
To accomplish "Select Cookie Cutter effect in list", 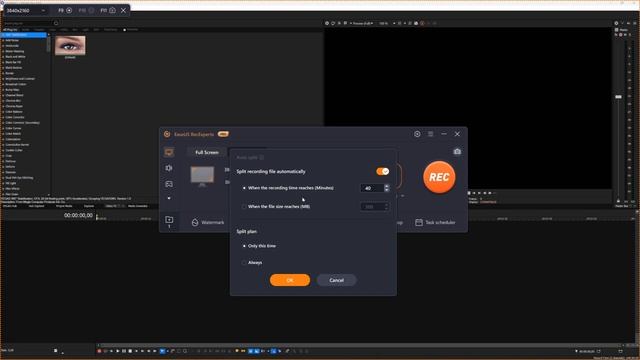I will (x=14, y=150).
